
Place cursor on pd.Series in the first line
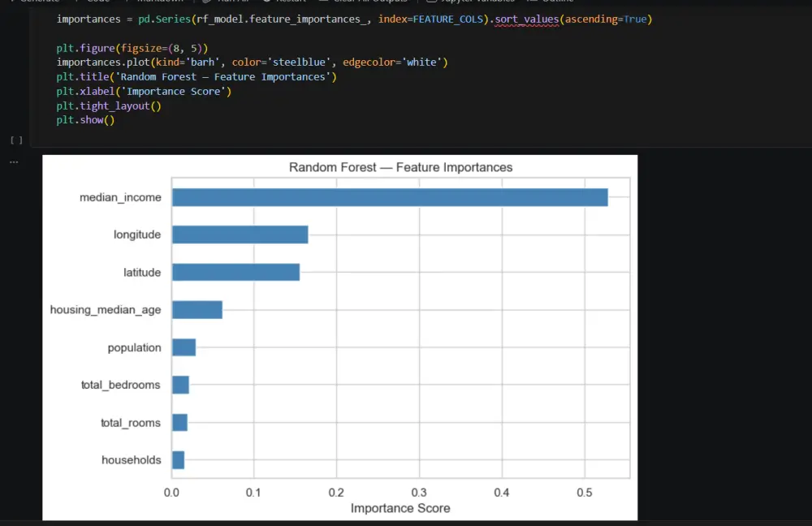point(164,19)
